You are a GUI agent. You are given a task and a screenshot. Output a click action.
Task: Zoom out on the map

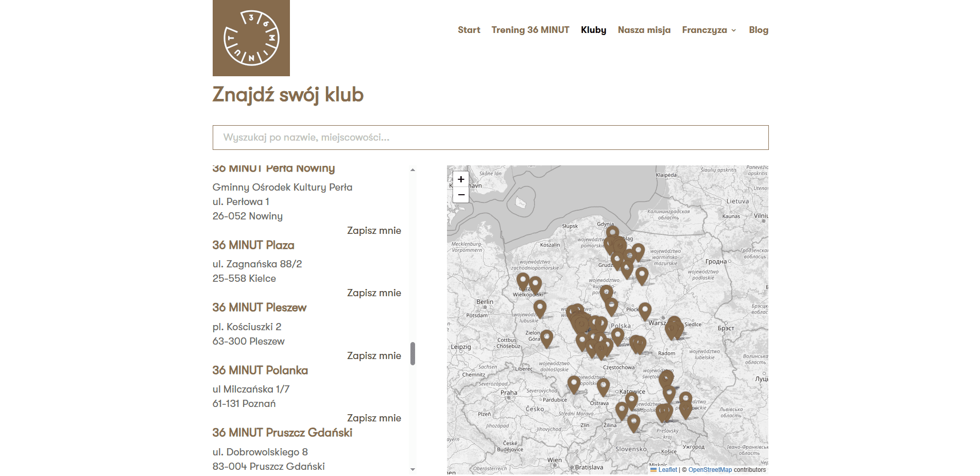[x=461, y=195]
